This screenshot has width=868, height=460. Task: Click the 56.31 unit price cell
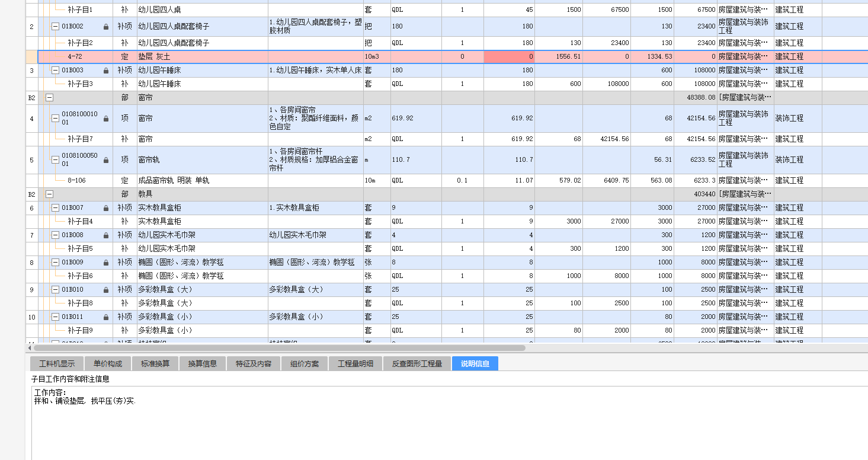[652, 160]
